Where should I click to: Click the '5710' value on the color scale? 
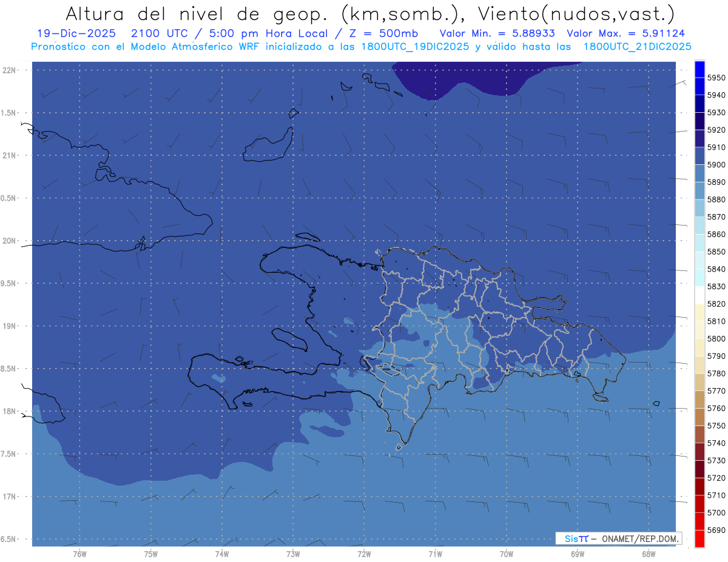[716, 495]
